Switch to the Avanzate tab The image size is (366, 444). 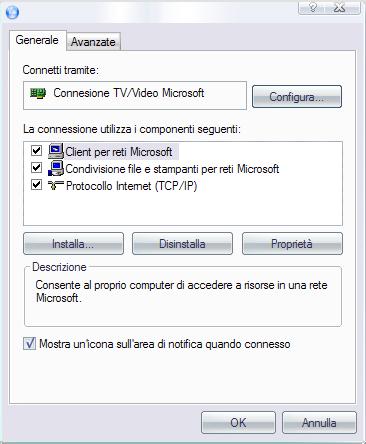click(93, 42)
